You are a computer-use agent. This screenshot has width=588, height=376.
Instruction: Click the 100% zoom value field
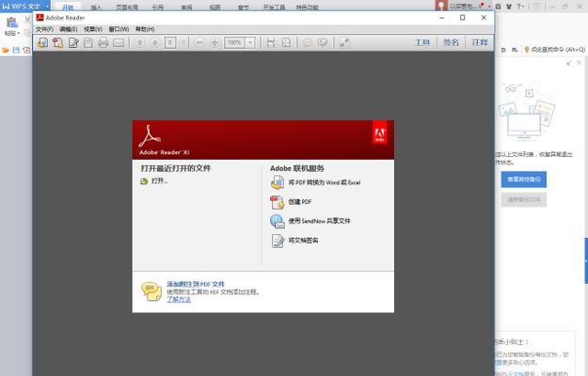(235, 42)
